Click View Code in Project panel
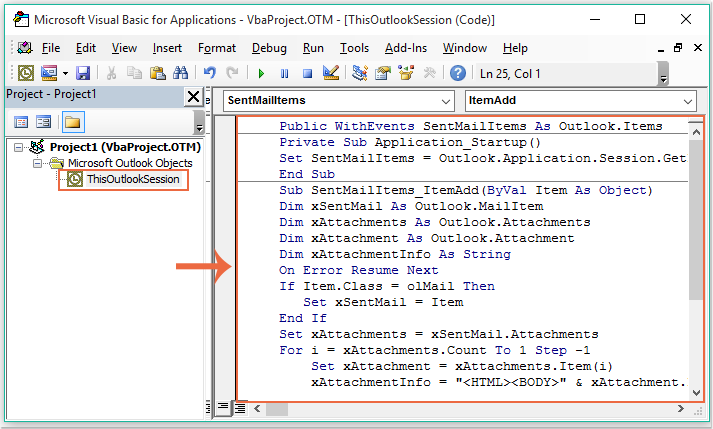This screenshot has width=713, height=429. 20,121
